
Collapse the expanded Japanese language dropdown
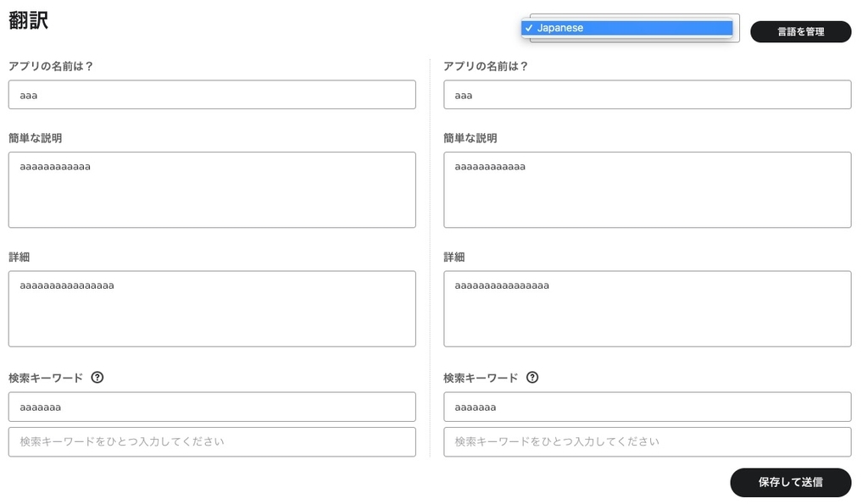[x=627, y=27]
